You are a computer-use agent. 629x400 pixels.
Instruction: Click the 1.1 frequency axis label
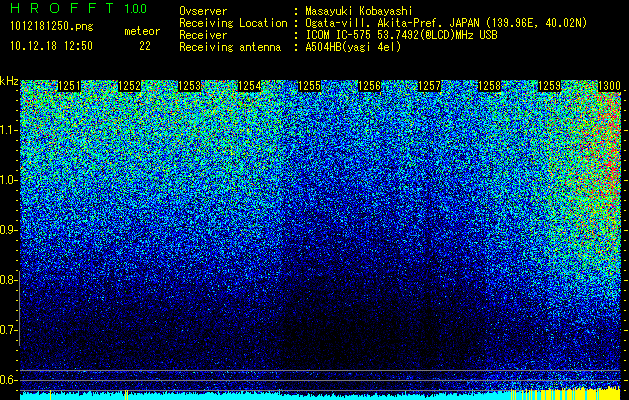pyautogui.click(x=9, y=130)
